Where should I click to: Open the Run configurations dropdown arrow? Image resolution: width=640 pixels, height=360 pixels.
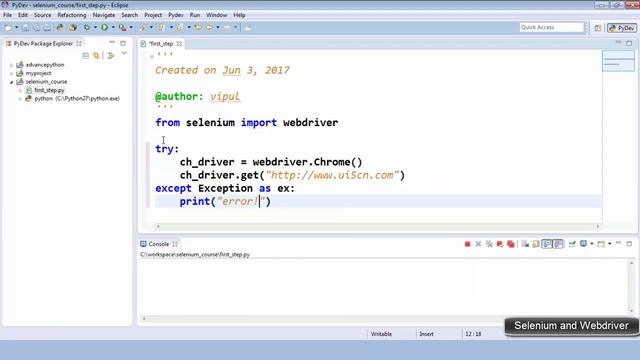(x=113, y=27)
